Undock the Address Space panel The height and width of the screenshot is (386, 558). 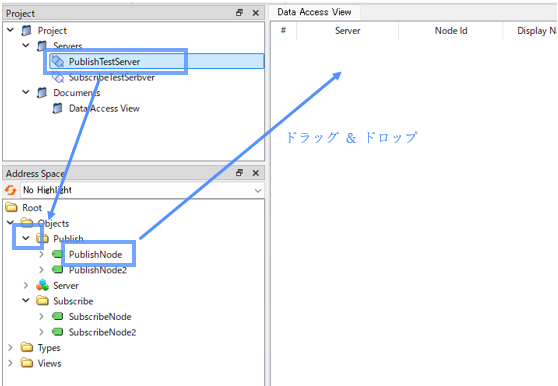coord(239,173)
